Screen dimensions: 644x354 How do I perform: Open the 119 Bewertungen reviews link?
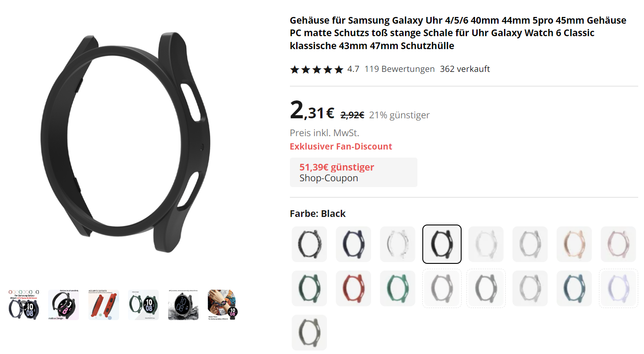pos(399,69)
